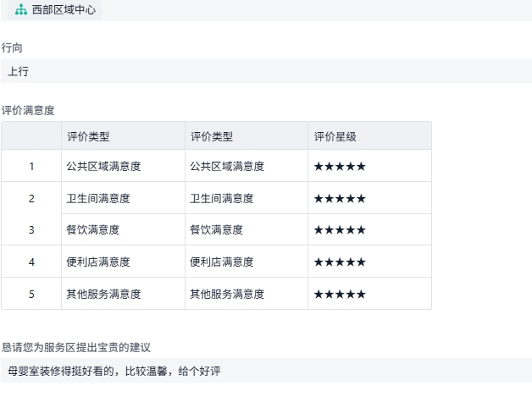This screenshot has width=532, height=397.
Task: Click the 评价星级 column header
Action: click(x=335, y=136)
